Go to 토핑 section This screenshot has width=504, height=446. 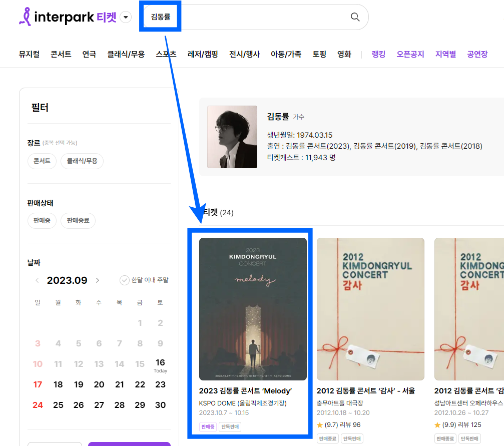coord(319,54)
